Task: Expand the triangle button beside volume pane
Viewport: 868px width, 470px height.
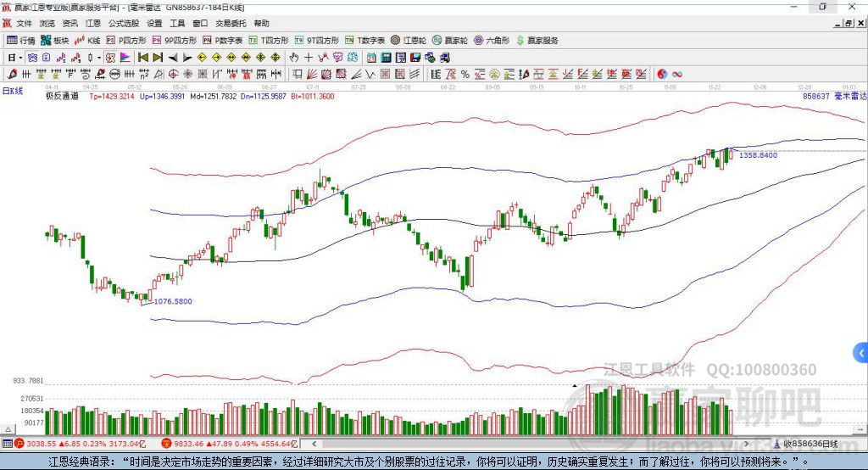Action: [x=8, y=429]
